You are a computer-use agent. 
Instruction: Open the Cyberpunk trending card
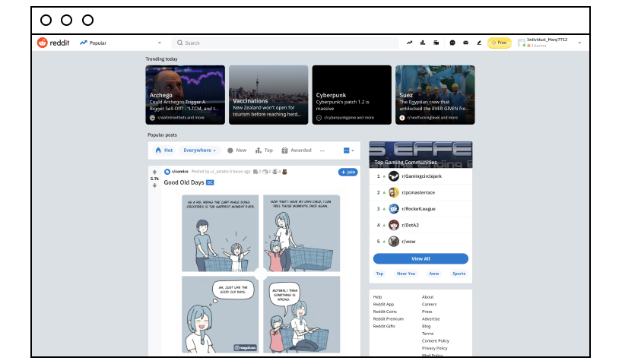352,95
